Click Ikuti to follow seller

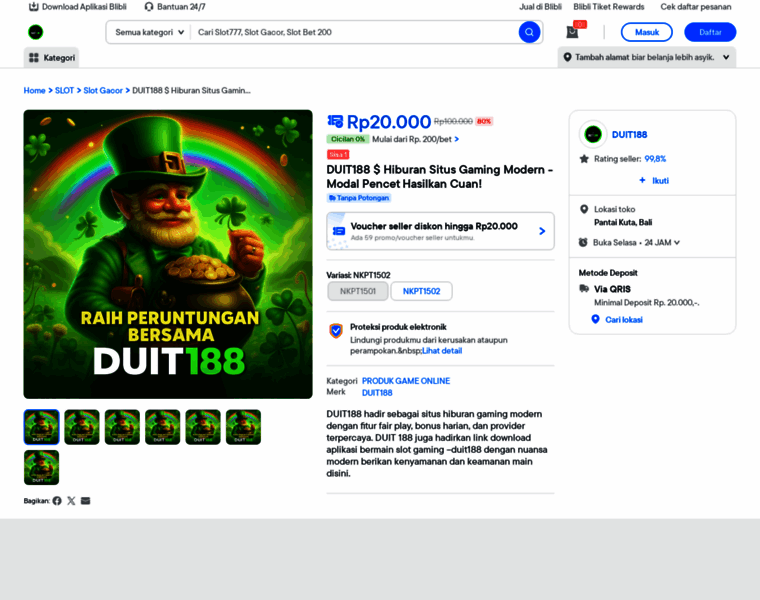point(654,180)
